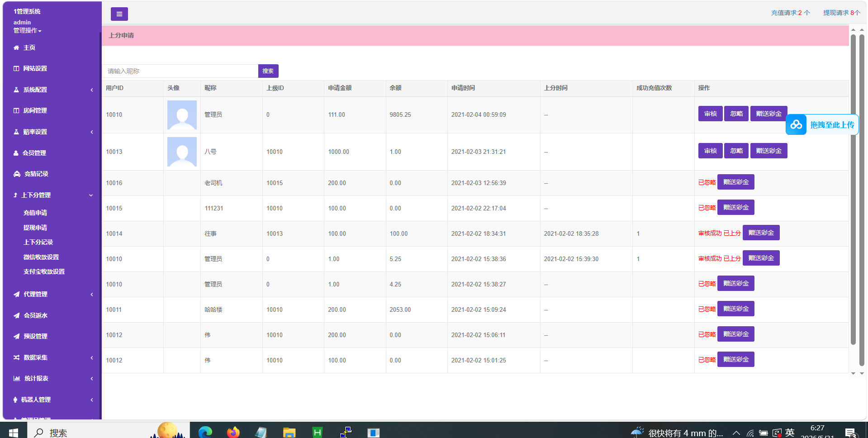Viewport: 868px width, 438px height.
Task: Expand 代理管理 submenu chevron
Action: (x=92, y=294)
